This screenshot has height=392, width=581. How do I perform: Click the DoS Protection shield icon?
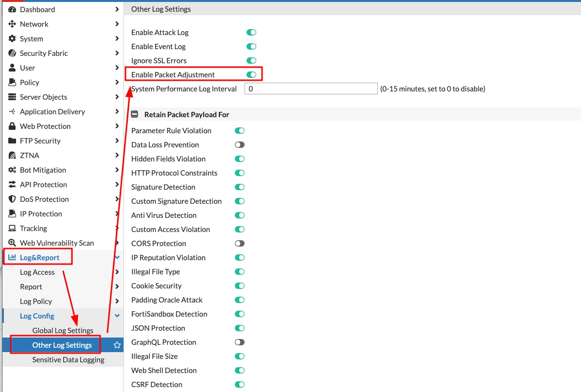click(12, 199)
